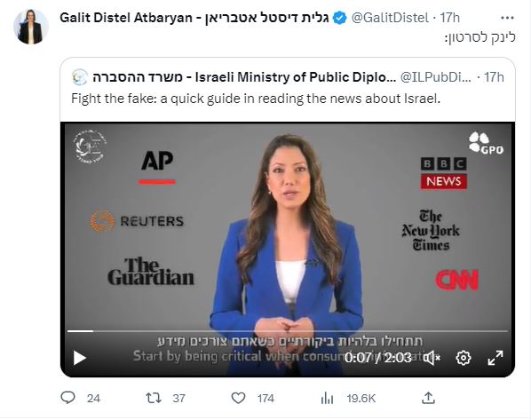This screenshot has height=420, width=531.
Task: Click Galit Distel Atbaryan display name
Action: [x=194, y=18]
